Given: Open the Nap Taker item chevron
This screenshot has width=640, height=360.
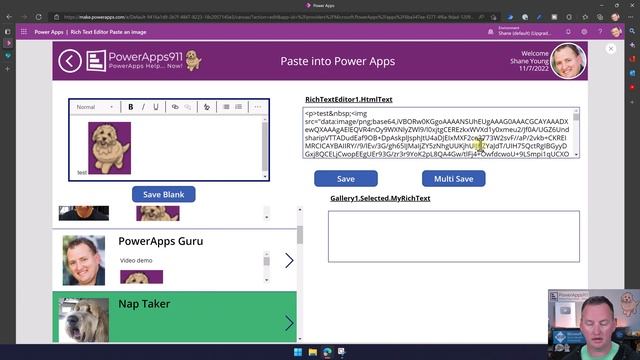Looking at the screenshot, I should click(x=289, y=323).
